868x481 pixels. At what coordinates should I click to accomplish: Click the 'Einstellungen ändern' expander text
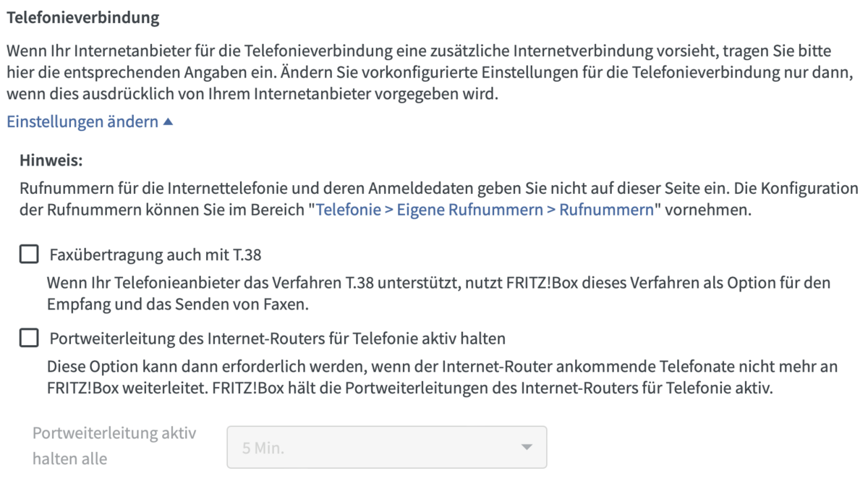tap(82, 122)
